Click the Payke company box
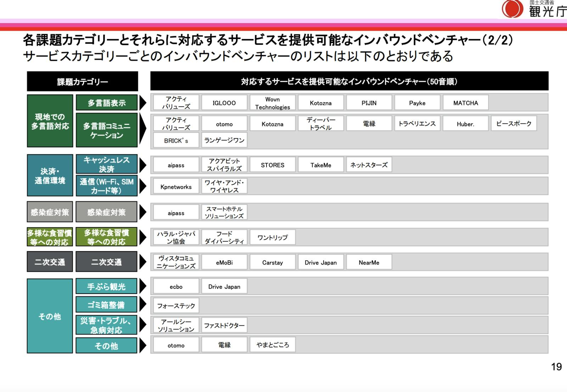This screenshot has height=392, width=567. coord(417,103)
